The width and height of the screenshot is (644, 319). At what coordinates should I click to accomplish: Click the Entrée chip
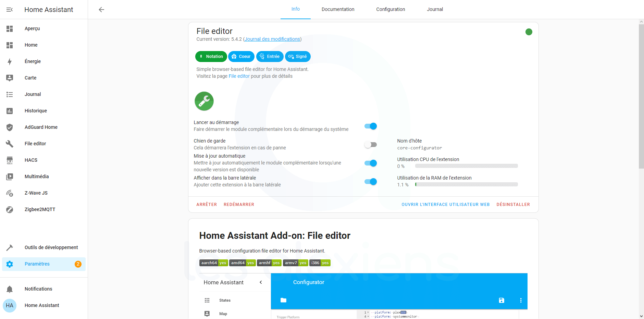tap(270, 57)
